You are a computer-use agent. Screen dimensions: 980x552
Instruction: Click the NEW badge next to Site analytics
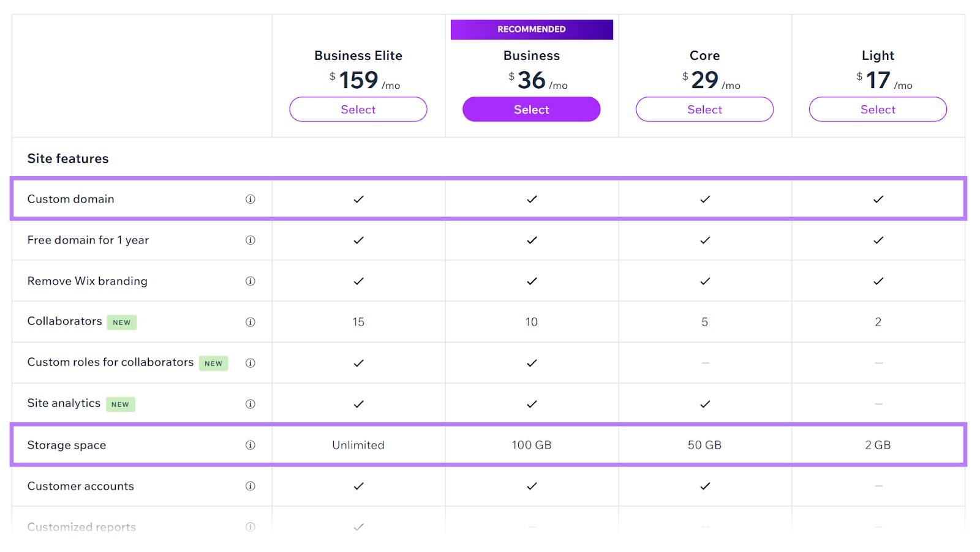(x=120, y=404)
